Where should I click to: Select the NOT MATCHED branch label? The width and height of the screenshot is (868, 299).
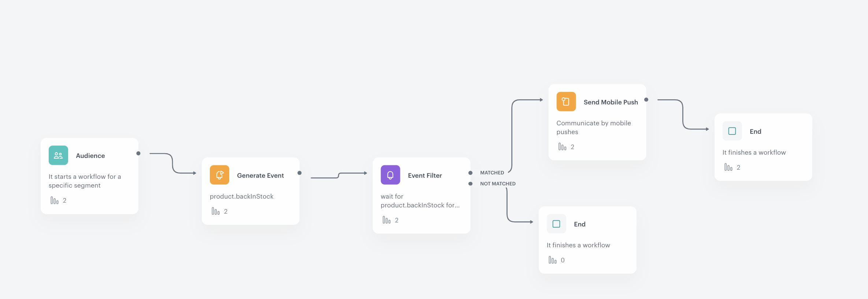point(497,183)
